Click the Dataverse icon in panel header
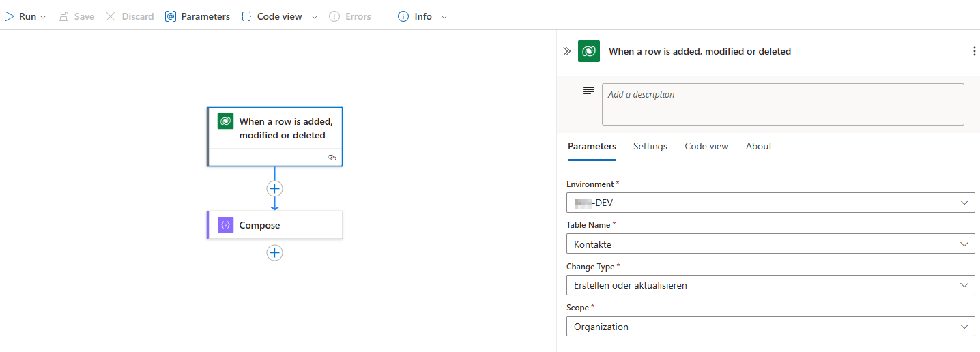980x352 pixels. pos(589,51)
